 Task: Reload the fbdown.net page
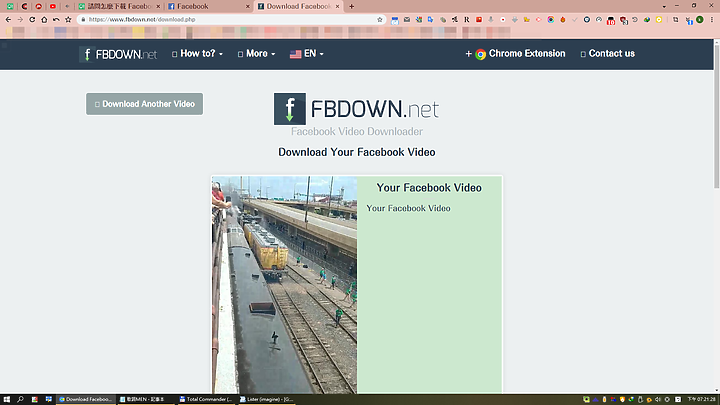click(32, 19)
